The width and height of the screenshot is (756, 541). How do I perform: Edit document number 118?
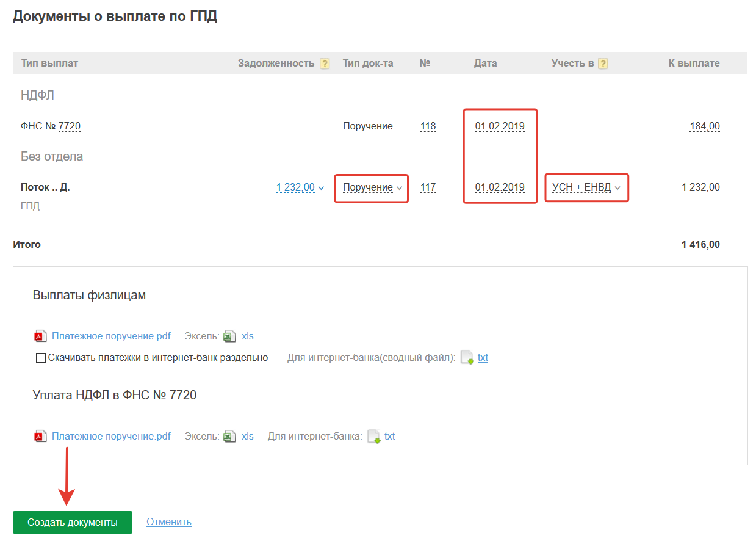[x=428, y=126]
